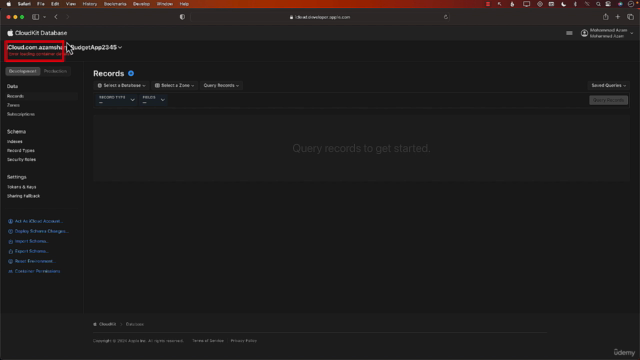Screen dimensions: 640x360
Task: Go back with Safari back arrow
Action: 56,17
